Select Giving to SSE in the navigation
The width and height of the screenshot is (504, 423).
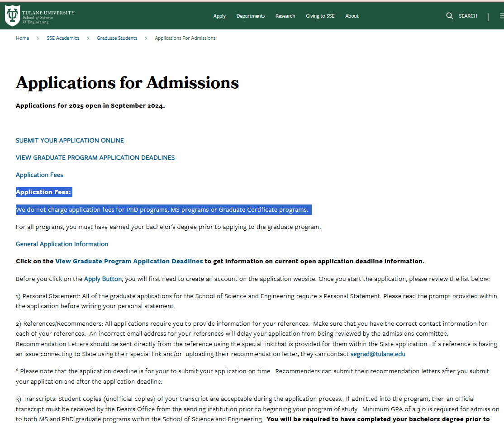pos(320,16)
